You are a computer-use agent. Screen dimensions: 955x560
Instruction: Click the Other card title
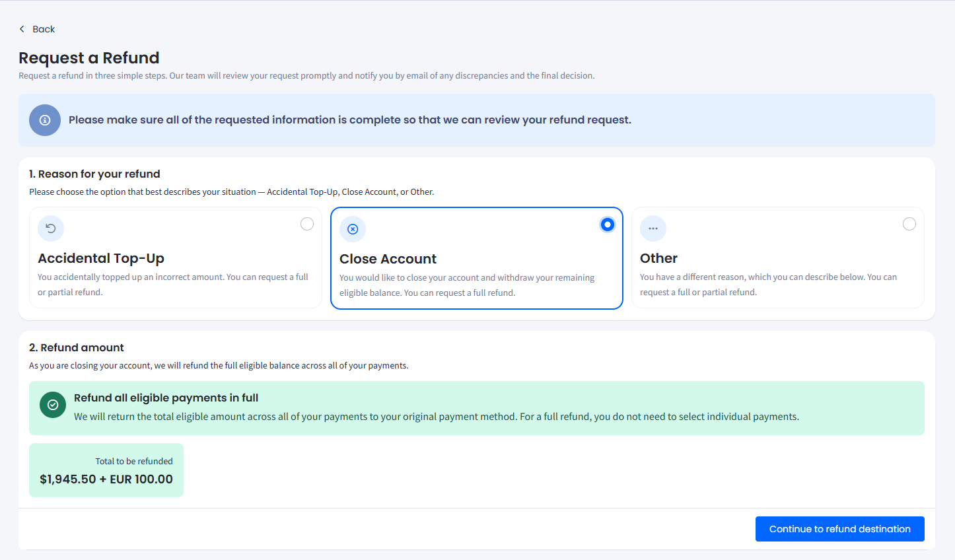click(658, 258)
